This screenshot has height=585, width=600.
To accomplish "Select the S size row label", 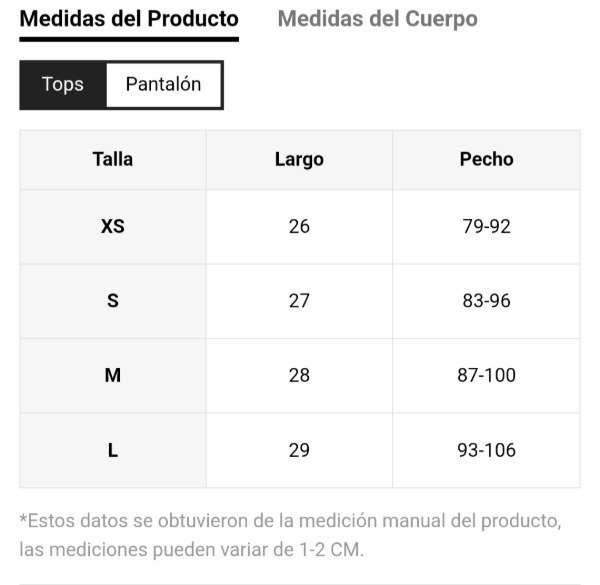I will 113,300.
